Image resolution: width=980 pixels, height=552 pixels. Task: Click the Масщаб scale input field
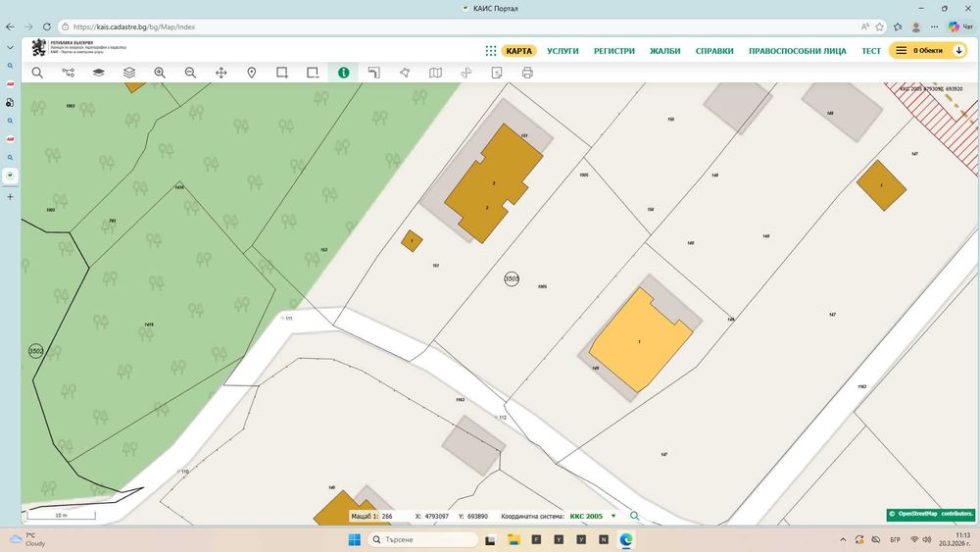pyautogui.click(x=394, y=516)
